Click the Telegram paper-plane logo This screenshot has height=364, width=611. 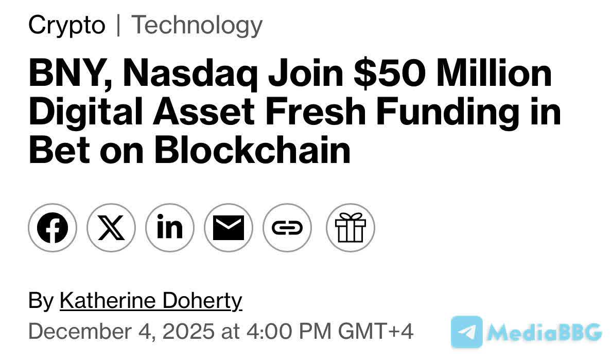tap(467, 332)
